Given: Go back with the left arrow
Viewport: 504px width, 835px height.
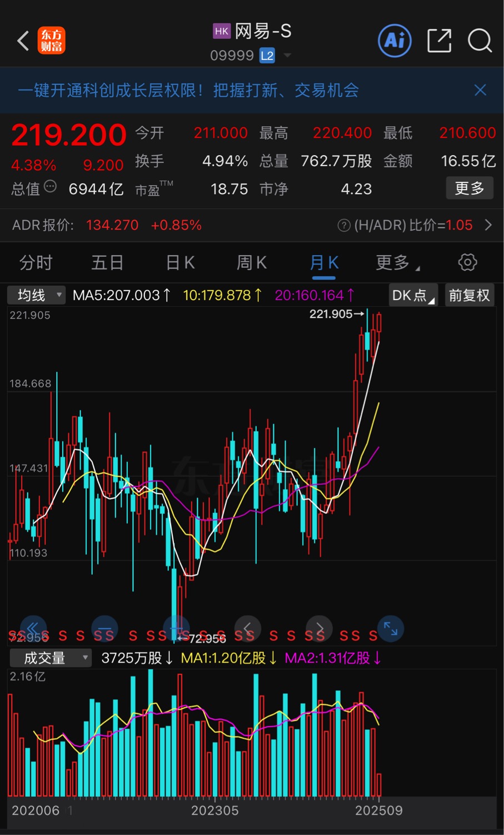Looking at the screenshot, I should tap(23, 41).
